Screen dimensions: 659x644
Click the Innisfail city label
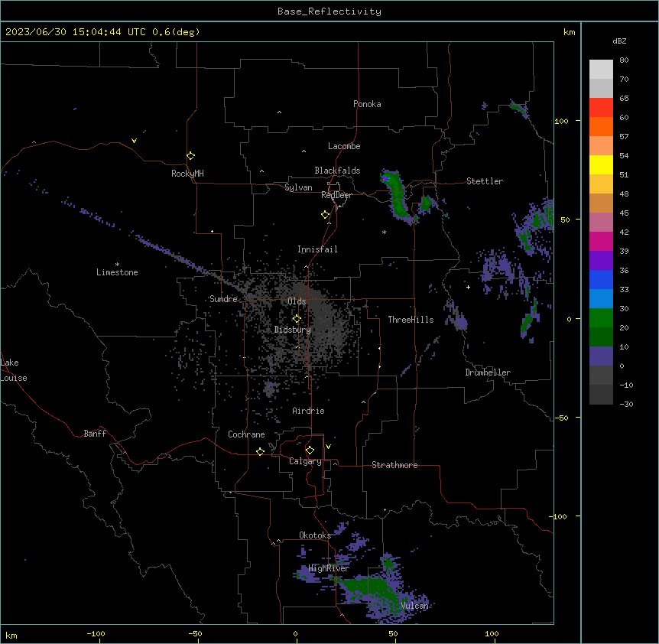tap(317, 249)
